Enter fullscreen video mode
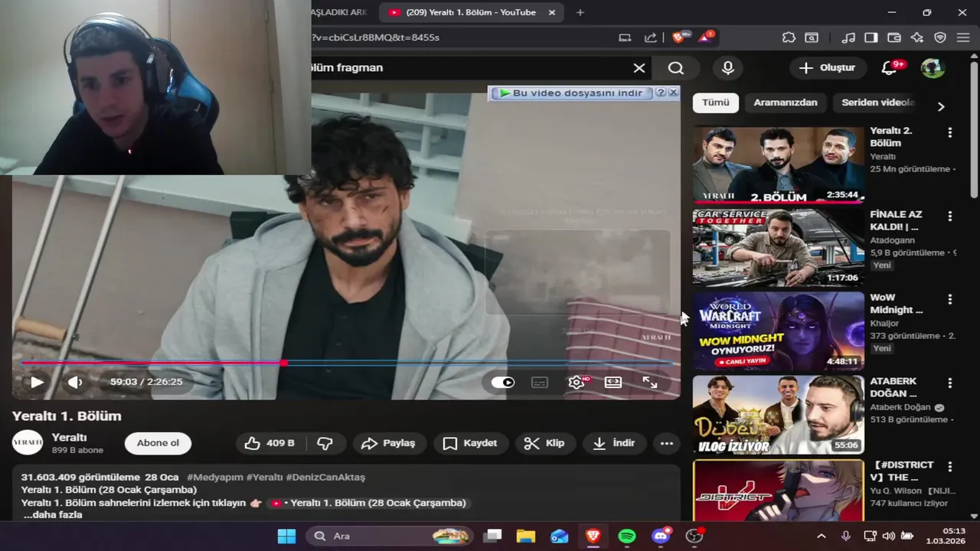The width and height of the screenshot is (980, 551). (650, 382)
